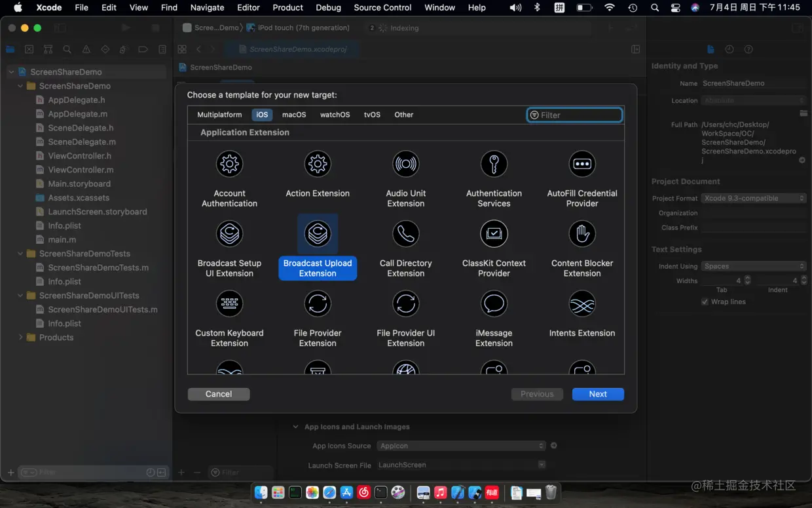
Task: Open the issue navigator warning icon
Action: pyautogui.click(x=86, y=49)
